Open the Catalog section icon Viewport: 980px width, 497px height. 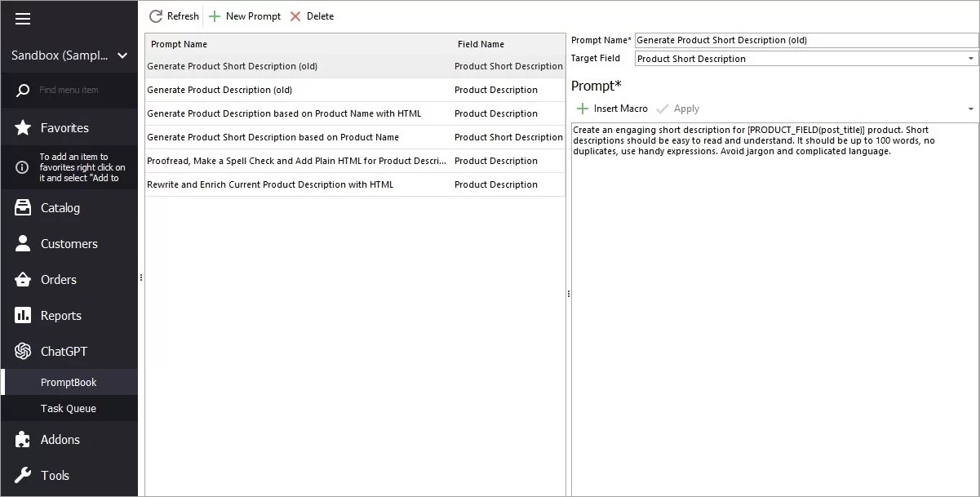point(22,207)
